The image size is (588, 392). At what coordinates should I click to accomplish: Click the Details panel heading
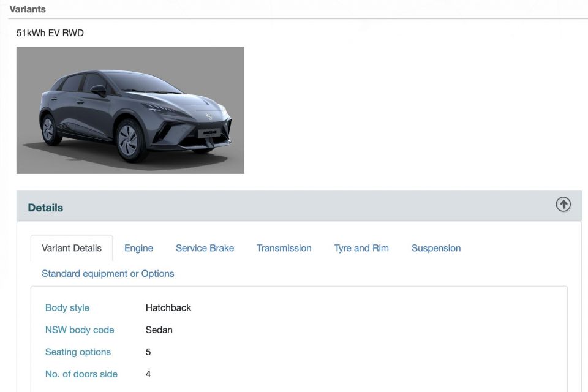click(x=45, y=208)
